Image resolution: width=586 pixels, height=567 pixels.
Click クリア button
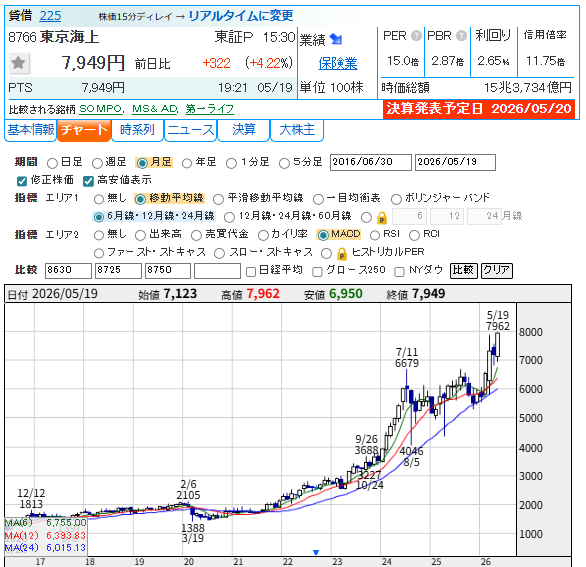497,270
